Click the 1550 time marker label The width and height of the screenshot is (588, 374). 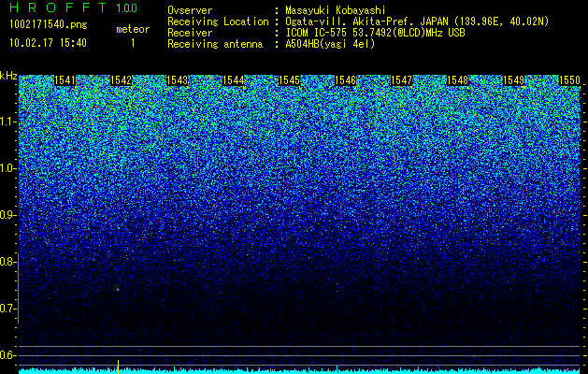569,80
